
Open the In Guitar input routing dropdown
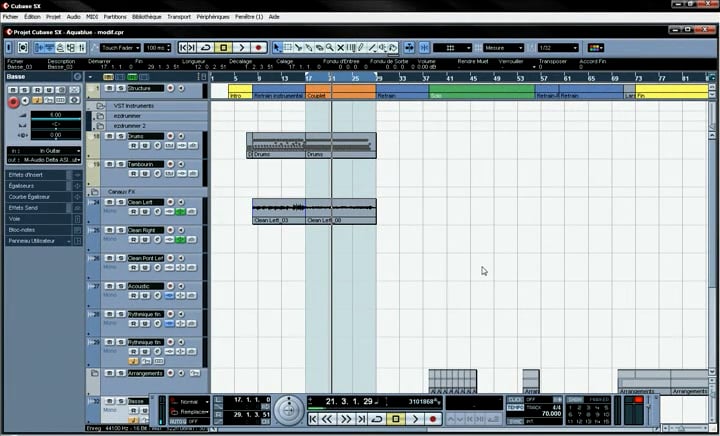44,151
